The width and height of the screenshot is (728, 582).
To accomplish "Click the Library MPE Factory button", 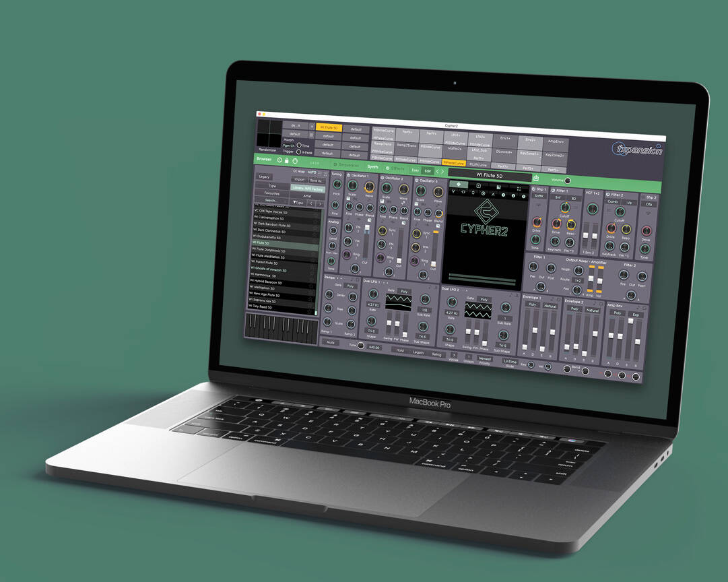I will [308, 189].
